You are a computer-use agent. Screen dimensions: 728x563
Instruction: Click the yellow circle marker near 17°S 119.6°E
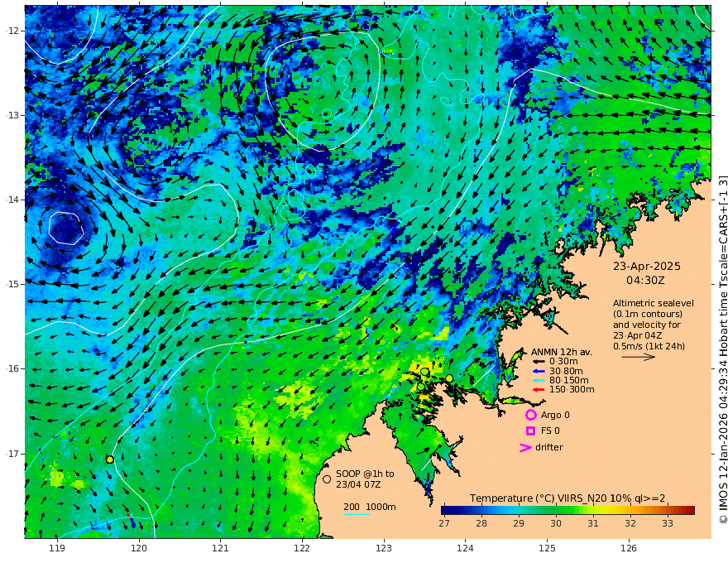pos(109,460)
